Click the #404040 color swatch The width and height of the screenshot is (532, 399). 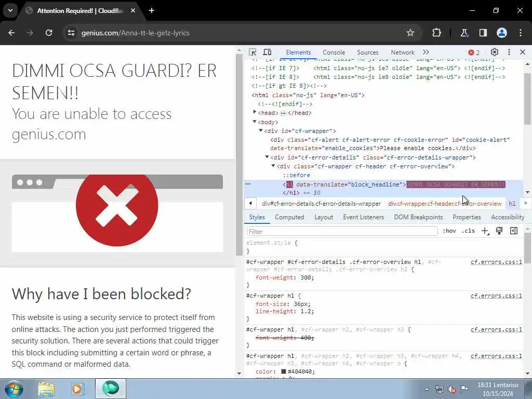coord(284,371)
